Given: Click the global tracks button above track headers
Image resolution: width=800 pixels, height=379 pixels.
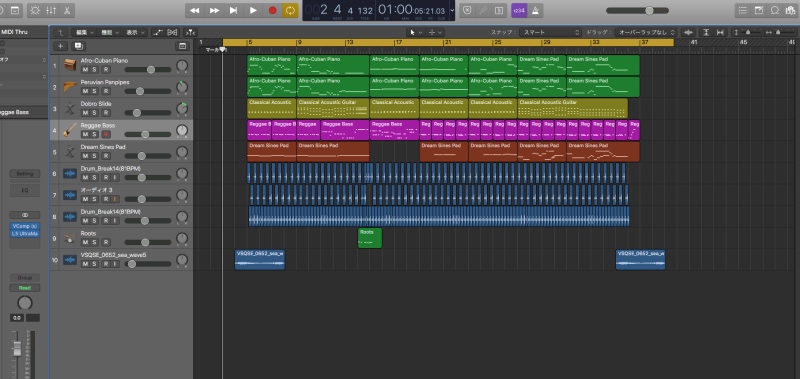Looking at the screenshot, I should (x=182, y=46).
